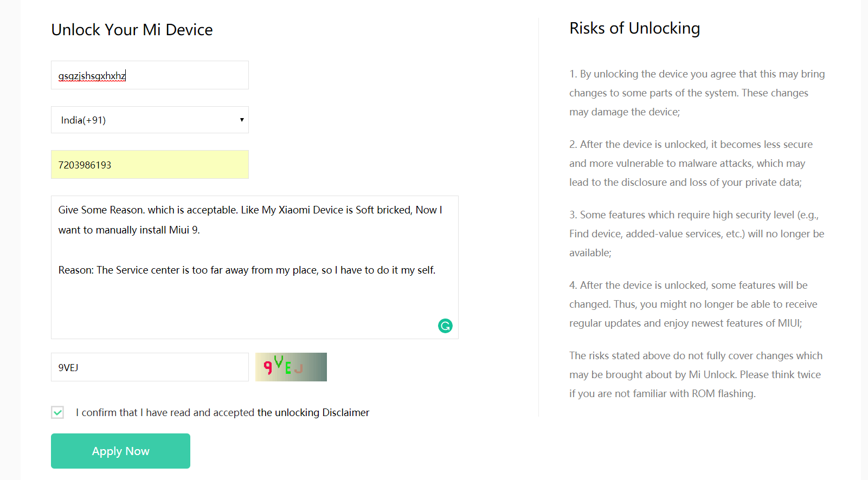Click the phone number field showing 7203986193
The height and width of the screenshot is (480, 868).
[150, 165]
